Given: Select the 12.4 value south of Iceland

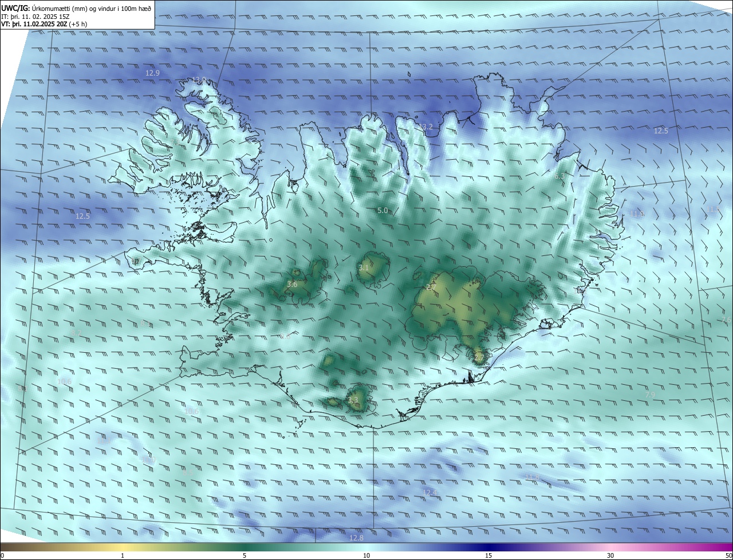Looking at the screenshot, I should pos(429,492).
